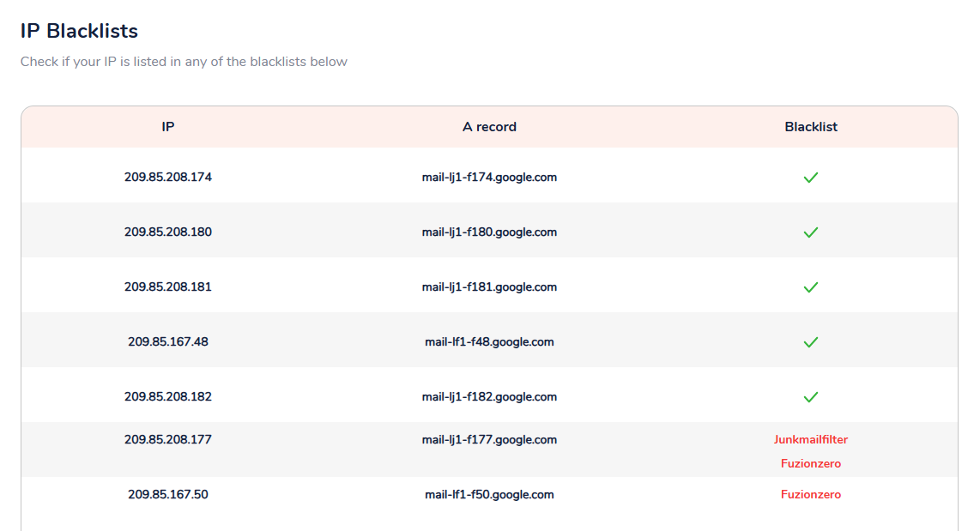Click IP address 209.85.208.177
The width and height of the screenshot is (980, 531).
click(x=168, y=440)
